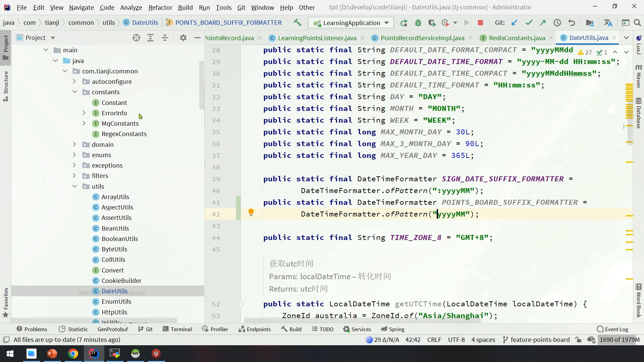
Task: Collapse the constants folder in tree
Action: (x=74, y=92)
